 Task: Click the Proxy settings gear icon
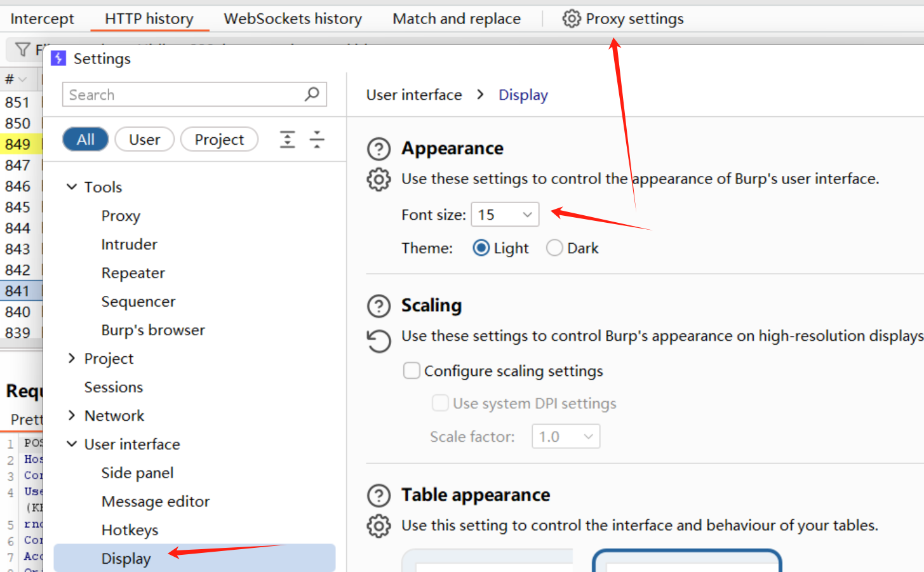tap(572, 18)
